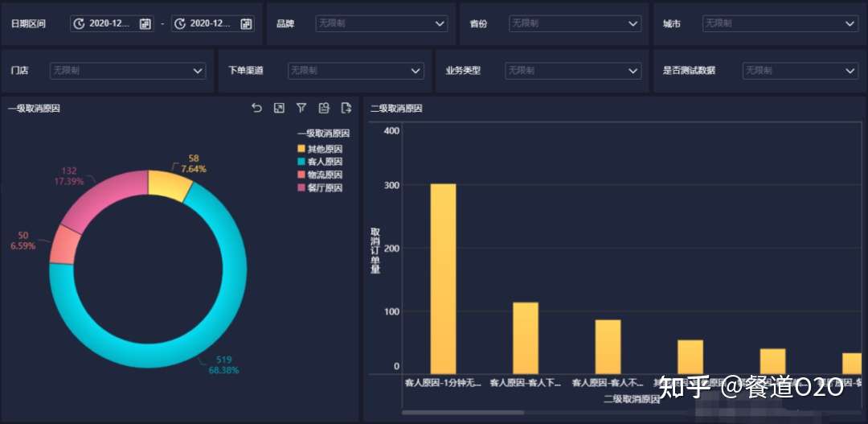
Task: Open the end date calendar picker icon
Action: pos(247,23)
